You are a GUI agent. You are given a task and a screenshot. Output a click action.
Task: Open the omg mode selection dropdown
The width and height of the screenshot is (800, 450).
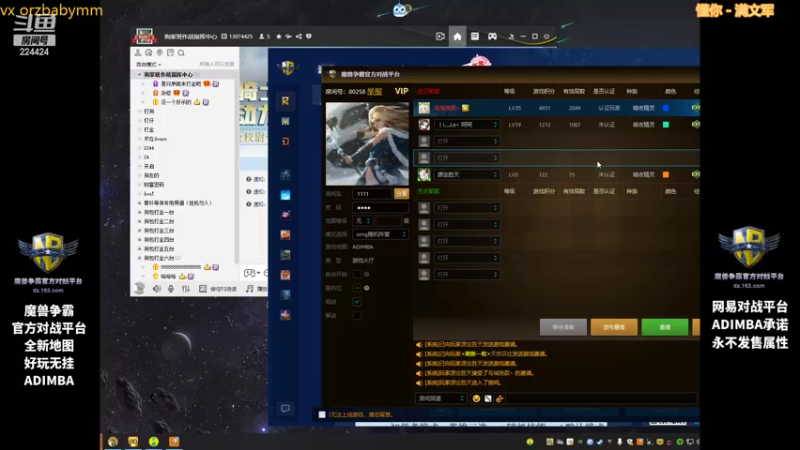pos(380,234)
